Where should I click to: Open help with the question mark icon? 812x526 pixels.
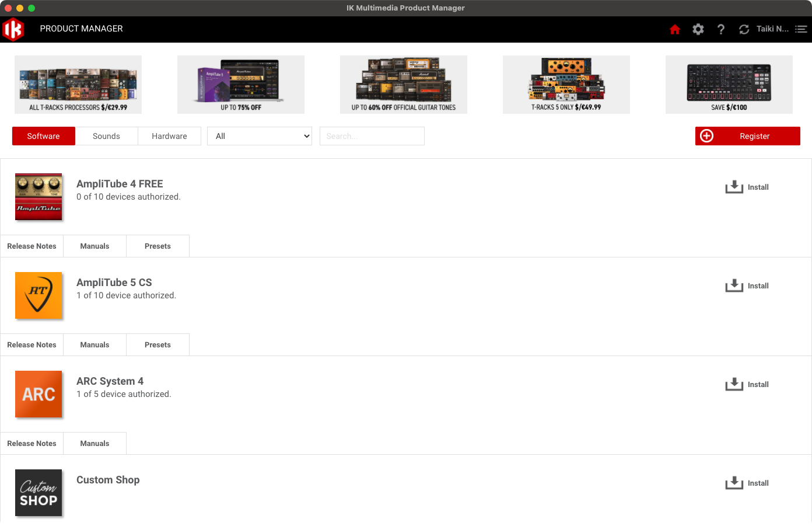tap(721, 29)
